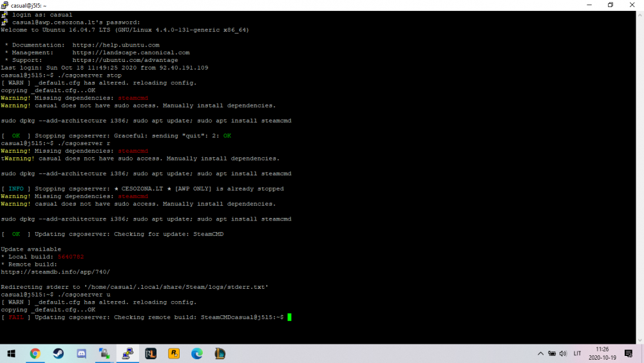Open Microsoft Edge from the taskbar
This screenshot has height=363, width=644.
(x=197, y=353)
